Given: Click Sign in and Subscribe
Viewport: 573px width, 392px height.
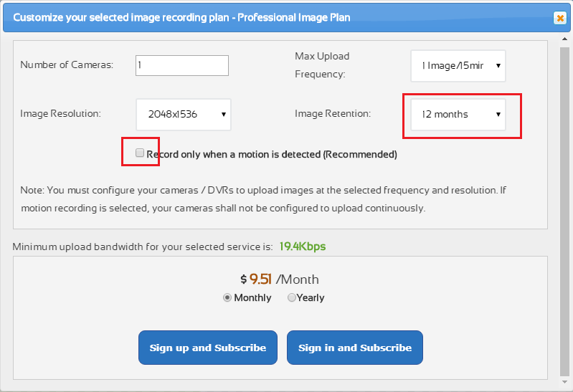Looking at the screenshot, I should pyautogui.click(x=355, y=348).
